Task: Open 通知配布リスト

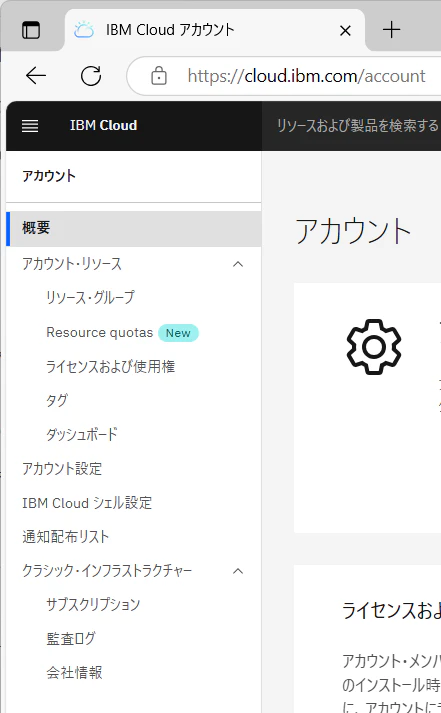Action: [x=66, y=537]
